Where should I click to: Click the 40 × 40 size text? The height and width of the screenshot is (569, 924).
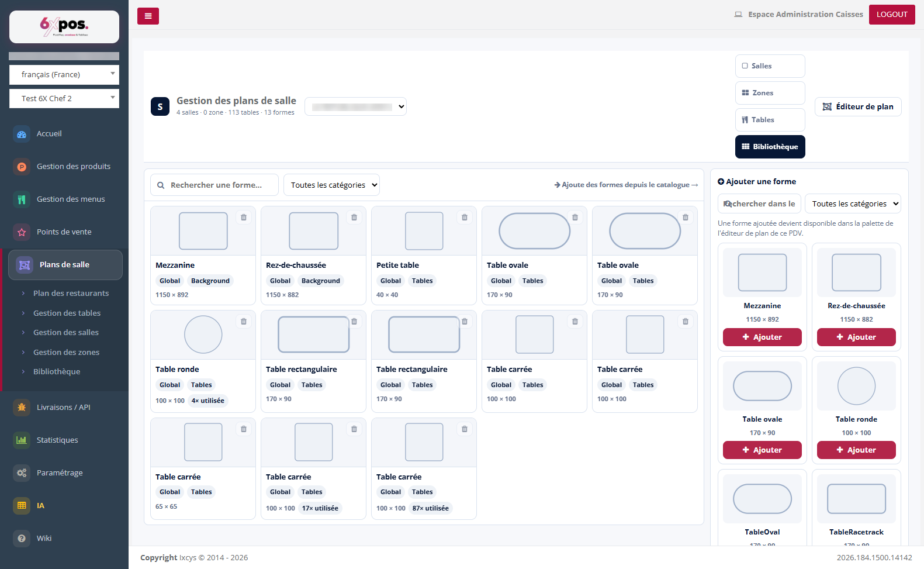[x=387, y=295]
